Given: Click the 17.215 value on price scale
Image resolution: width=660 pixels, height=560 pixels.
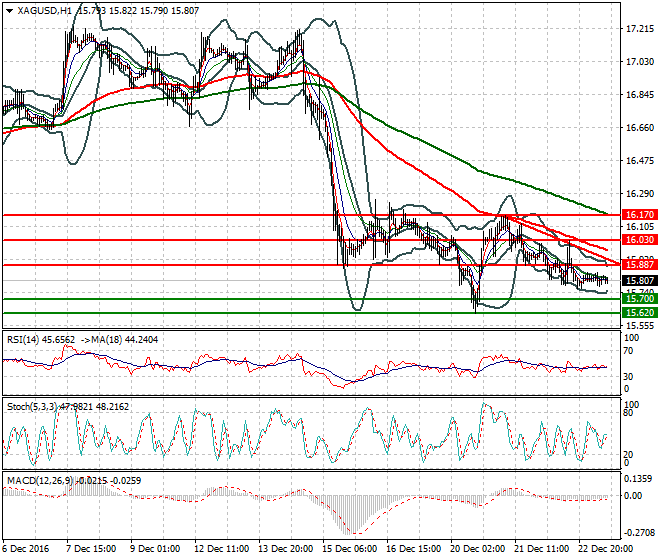Looking at the screenshot, I should pyautogui.click(x=639, y=29).
